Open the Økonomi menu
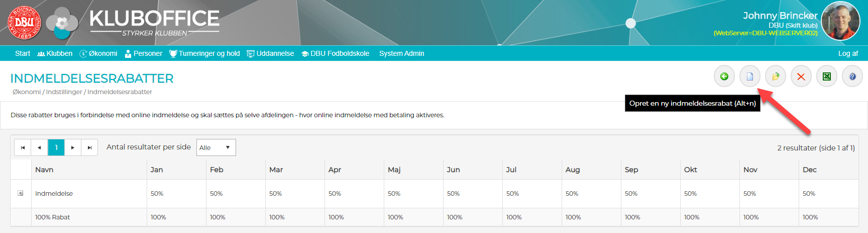Screen dimensions: 868x233 coord(98,53)
